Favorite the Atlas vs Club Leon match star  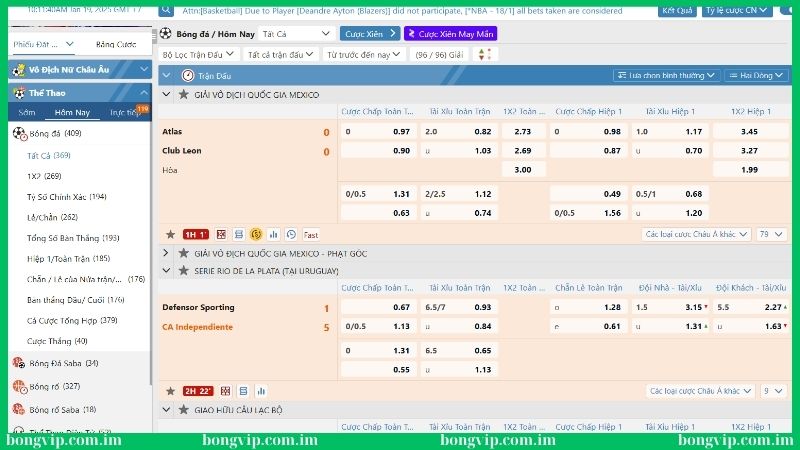point(168,234)
